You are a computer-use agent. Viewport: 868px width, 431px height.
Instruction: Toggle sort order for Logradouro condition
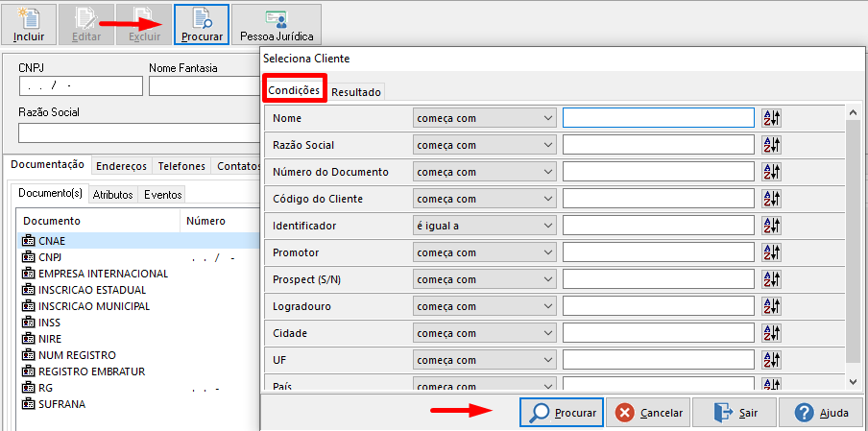[771, 306]
